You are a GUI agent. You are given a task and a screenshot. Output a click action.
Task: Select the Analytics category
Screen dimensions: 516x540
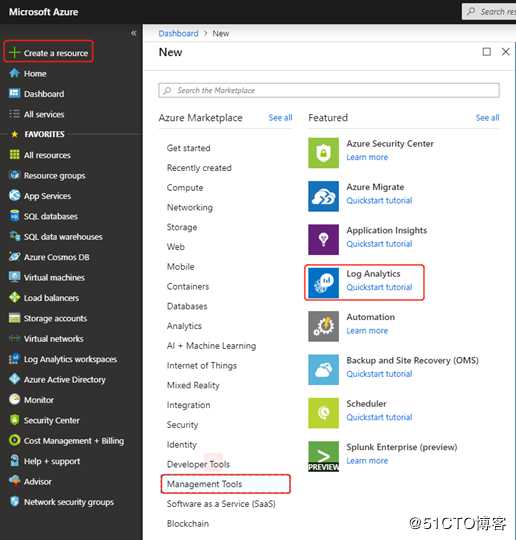click(184, 326)
